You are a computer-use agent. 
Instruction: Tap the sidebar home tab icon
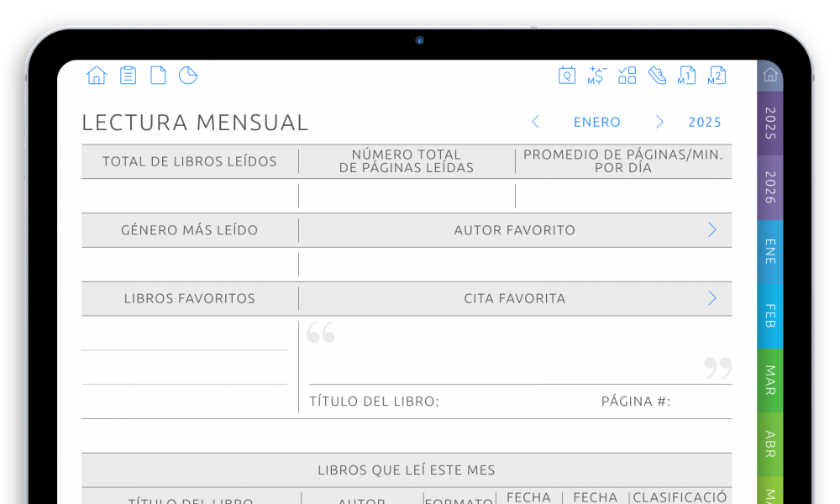pos(770,75)
